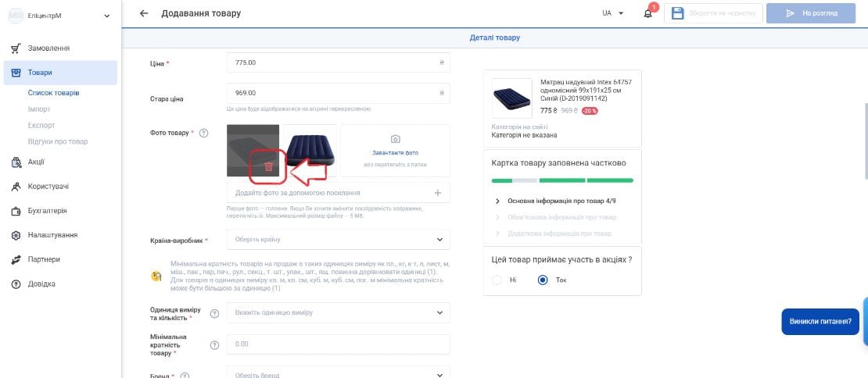Click the back arrow next to Додавання товару
This screenshot has width=868, height=378.
[x=144, y=13]
